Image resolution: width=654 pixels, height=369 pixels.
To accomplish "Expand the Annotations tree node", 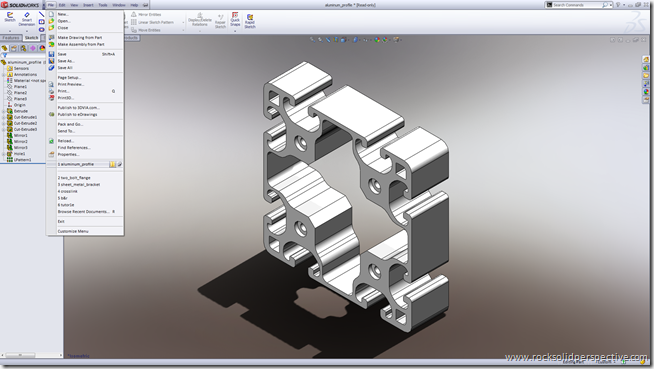I will click(x=3, y=74).
